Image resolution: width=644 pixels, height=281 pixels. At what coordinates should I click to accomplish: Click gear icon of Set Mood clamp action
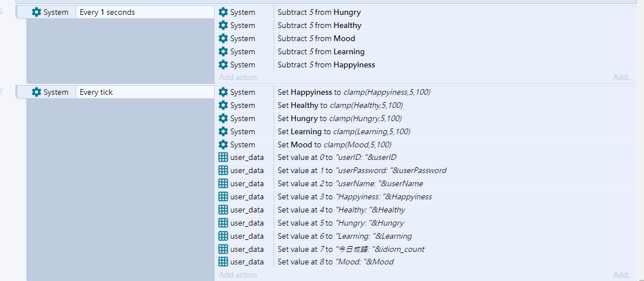(223, 144)
